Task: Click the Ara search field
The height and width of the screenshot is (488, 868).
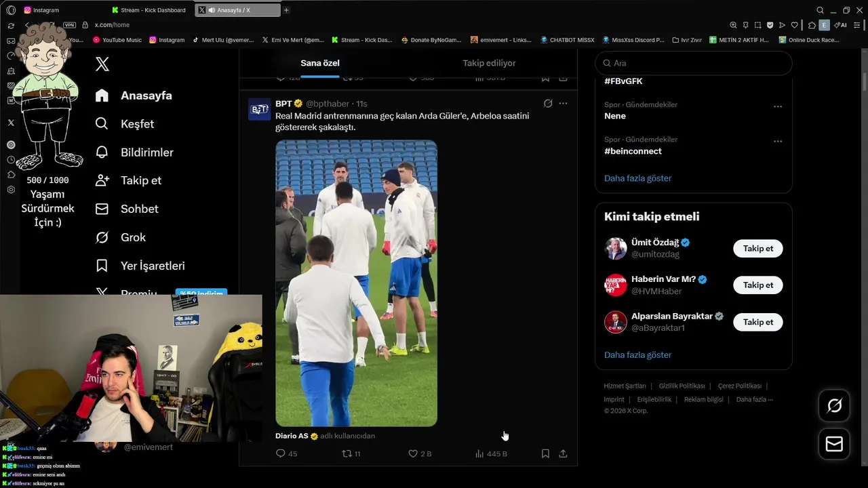Action: pos(694,63)
